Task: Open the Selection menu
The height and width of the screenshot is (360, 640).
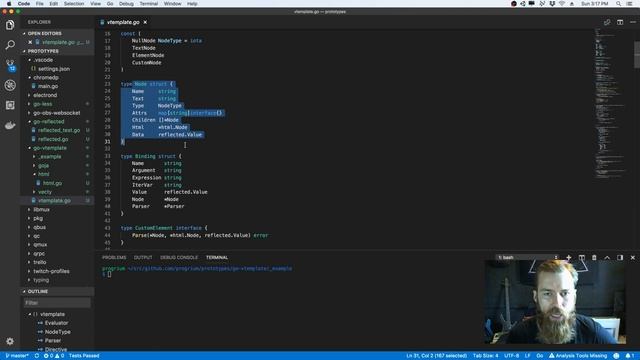Action: click(74, 4)
